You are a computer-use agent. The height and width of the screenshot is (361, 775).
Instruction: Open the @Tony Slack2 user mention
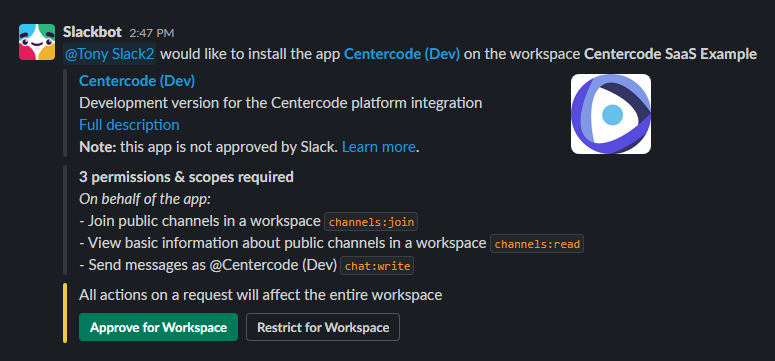(x=110, y=54)
